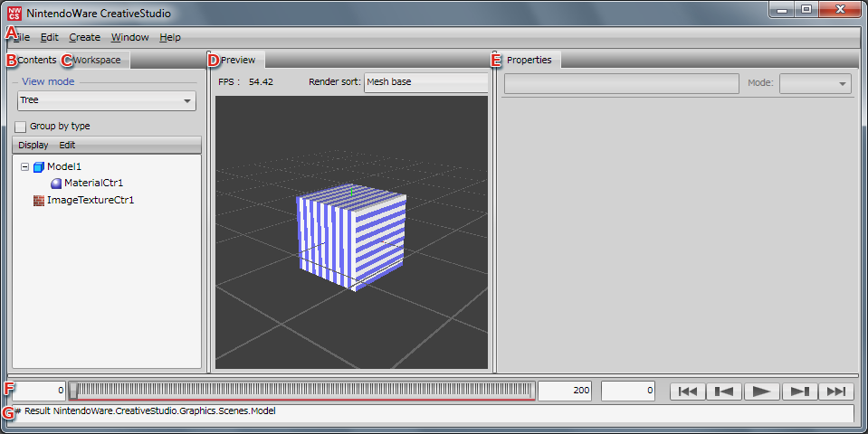Image resolution: width=868 pixels, height=434 pixels.
Task: Open the Window menu
Action: [129, 37]
